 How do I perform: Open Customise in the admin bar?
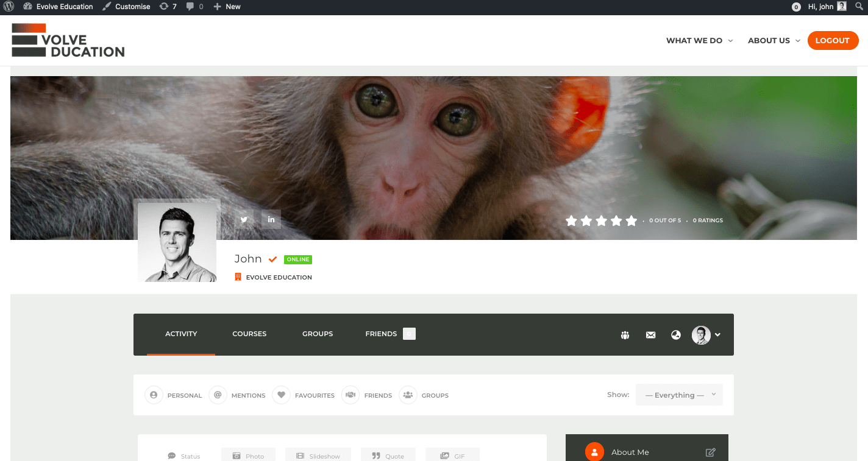pyautogui.click(x=126, y=7)
